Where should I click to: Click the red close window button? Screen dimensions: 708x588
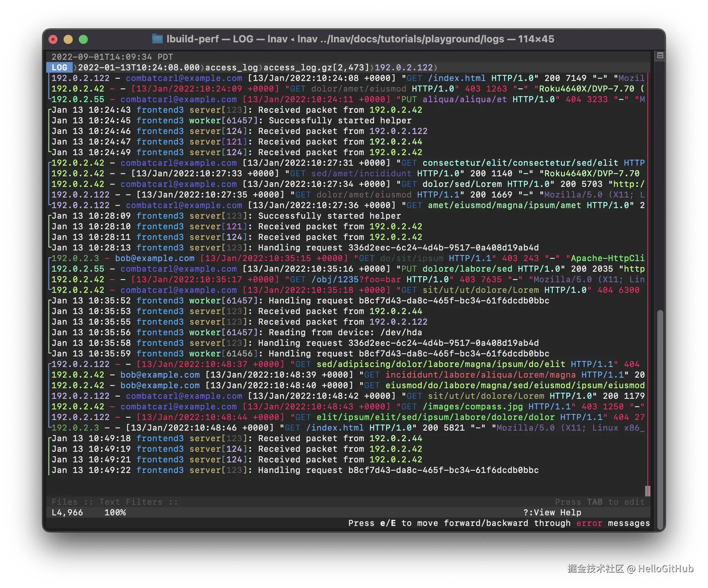(x=53, y=39)
